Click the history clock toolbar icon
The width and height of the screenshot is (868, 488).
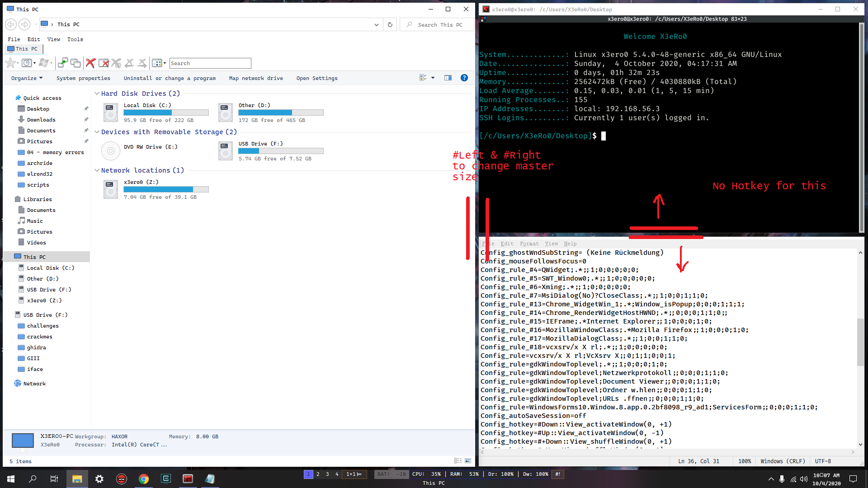[x=27, y=63]
